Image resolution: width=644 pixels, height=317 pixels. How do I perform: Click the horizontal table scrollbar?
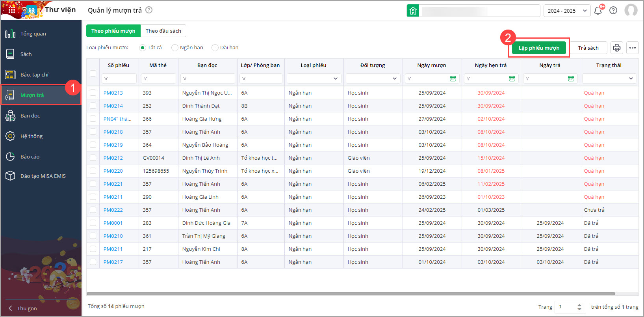click(351, 294)
